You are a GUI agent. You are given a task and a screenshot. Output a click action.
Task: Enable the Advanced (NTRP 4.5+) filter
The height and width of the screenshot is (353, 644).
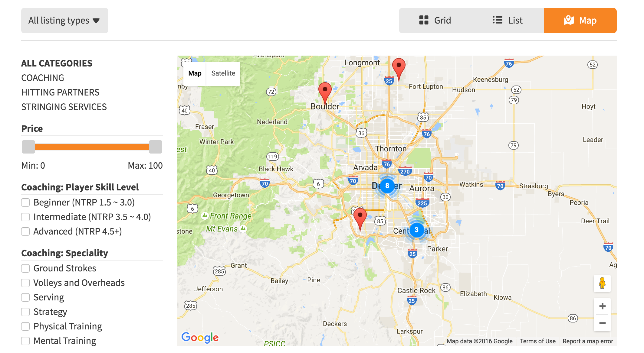[25, 232]
